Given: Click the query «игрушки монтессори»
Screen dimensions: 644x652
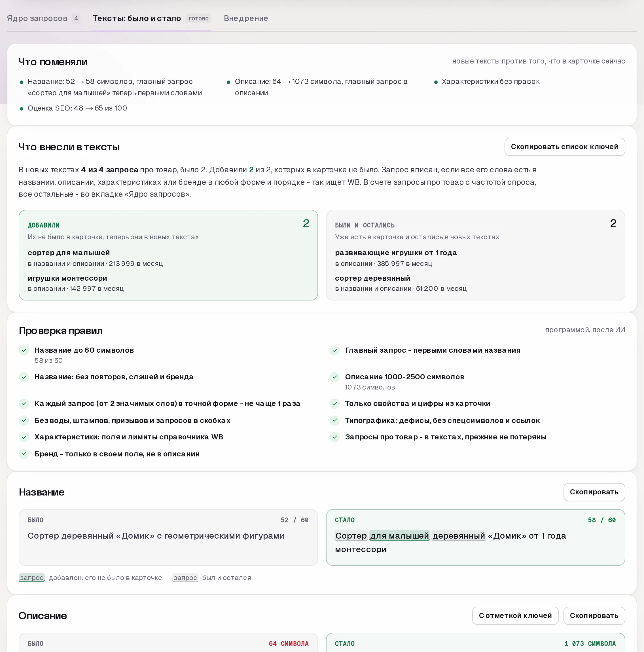Looking at the screenshot, I should tap(67, 278).
